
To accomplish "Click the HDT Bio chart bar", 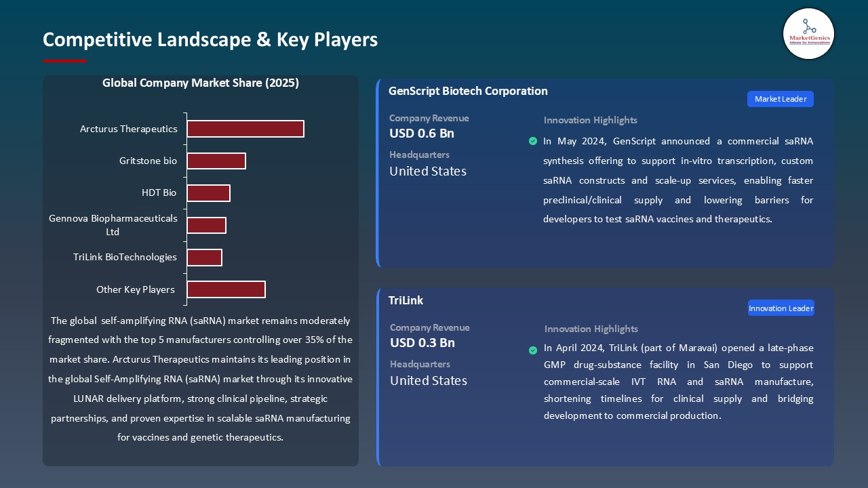I will click(x=209, y=192).
